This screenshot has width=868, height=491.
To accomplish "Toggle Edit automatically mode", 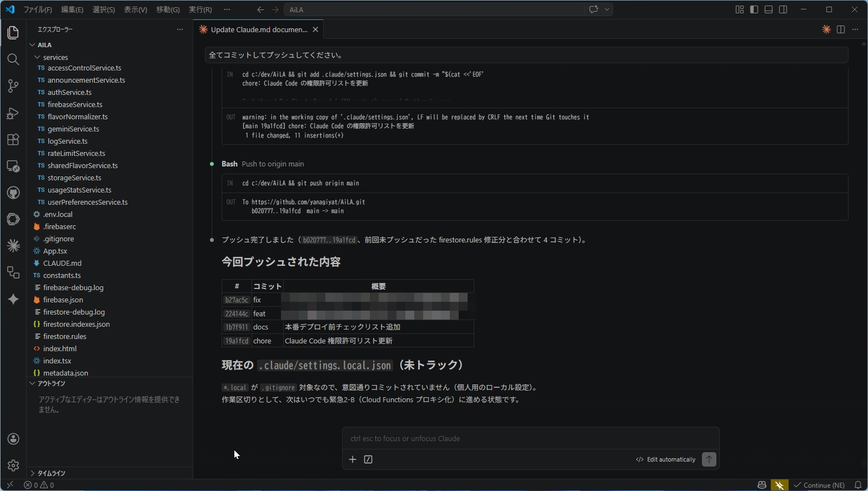I will pyautogui.click(x=666, y=459).
